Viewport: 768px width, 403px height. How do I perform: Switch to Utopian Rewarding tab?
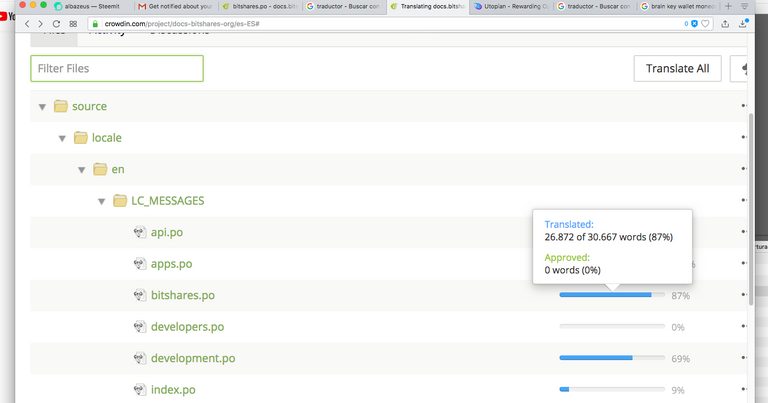point(511,6)
